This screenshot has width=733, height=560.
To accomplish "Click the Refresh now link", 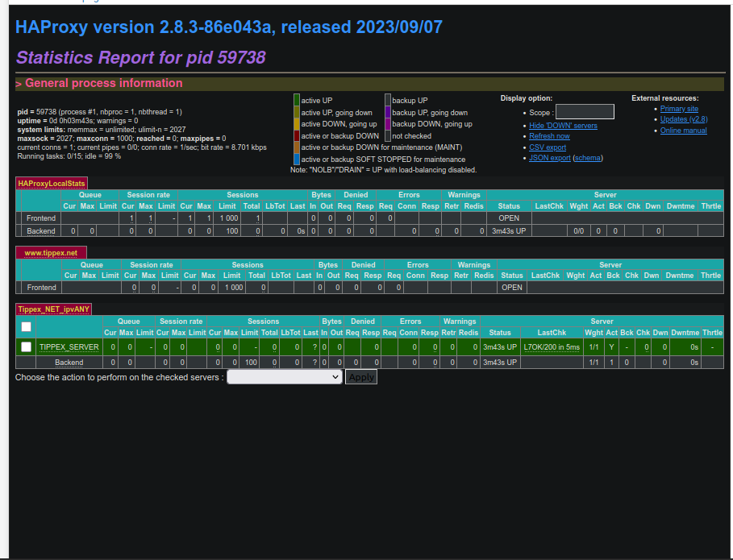I will click(549, 136).
